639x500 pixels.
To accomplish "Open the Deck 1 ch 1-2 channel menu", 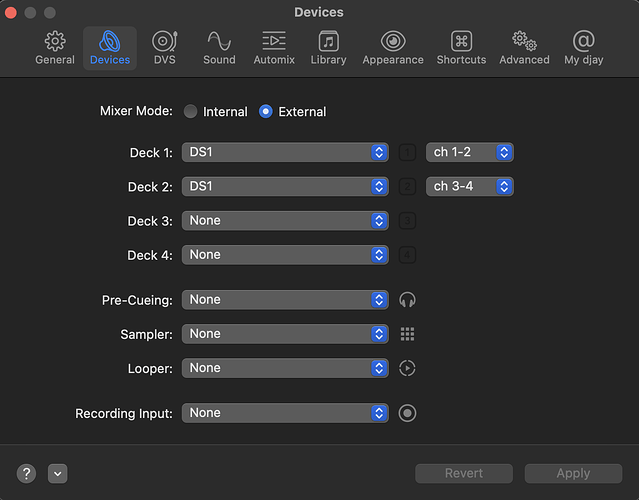I will [x=469, y=153].
